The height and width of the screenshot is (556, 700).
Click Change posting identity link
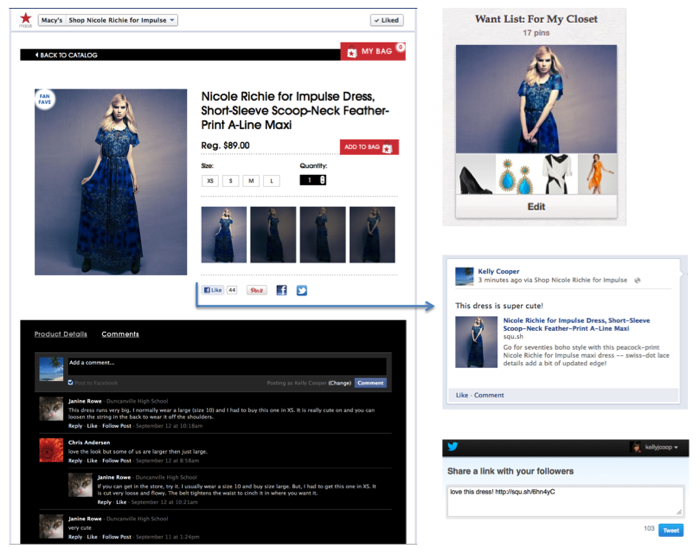click(340, 383)
